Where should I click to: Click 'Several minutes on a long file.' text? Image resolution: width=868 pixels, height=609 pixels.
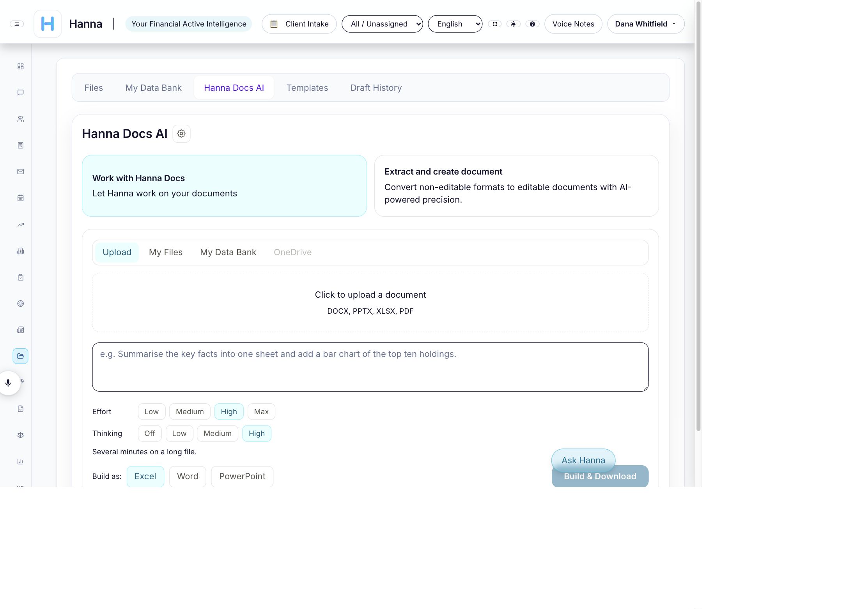click(144, 452)
